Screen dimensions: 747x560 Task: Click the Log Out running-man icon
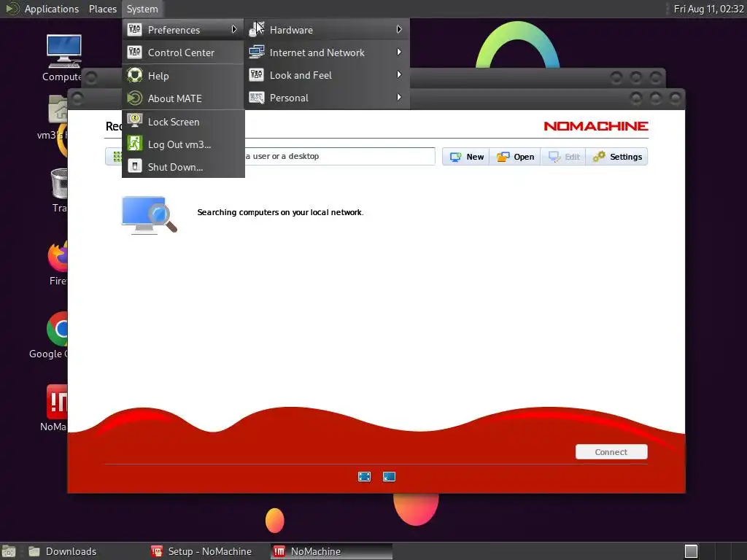tap(135, 144)
